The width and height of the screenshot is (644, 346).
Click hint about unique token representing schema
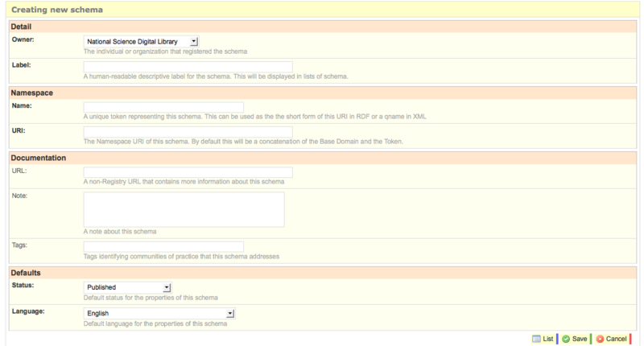[254, 117]
